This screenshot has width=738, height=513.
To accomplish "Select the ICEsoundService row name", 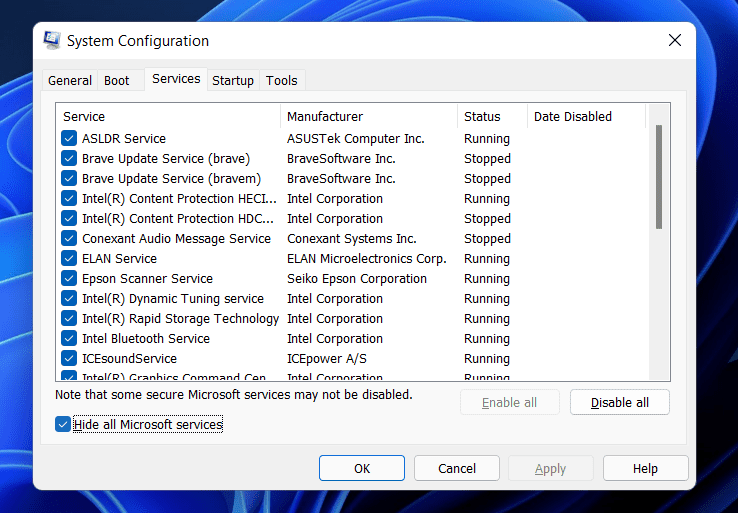I will click(129, 359).
